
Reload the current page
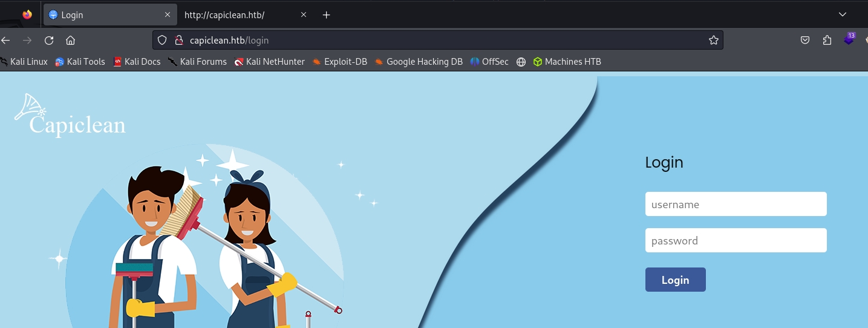(49, 41)
